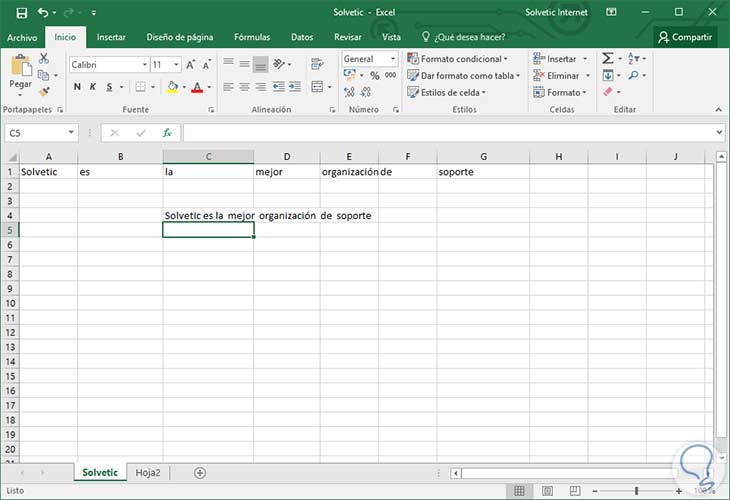The image size is (730, 500).
Task: Expand the formula bar chevron
Action: (720, 133)
